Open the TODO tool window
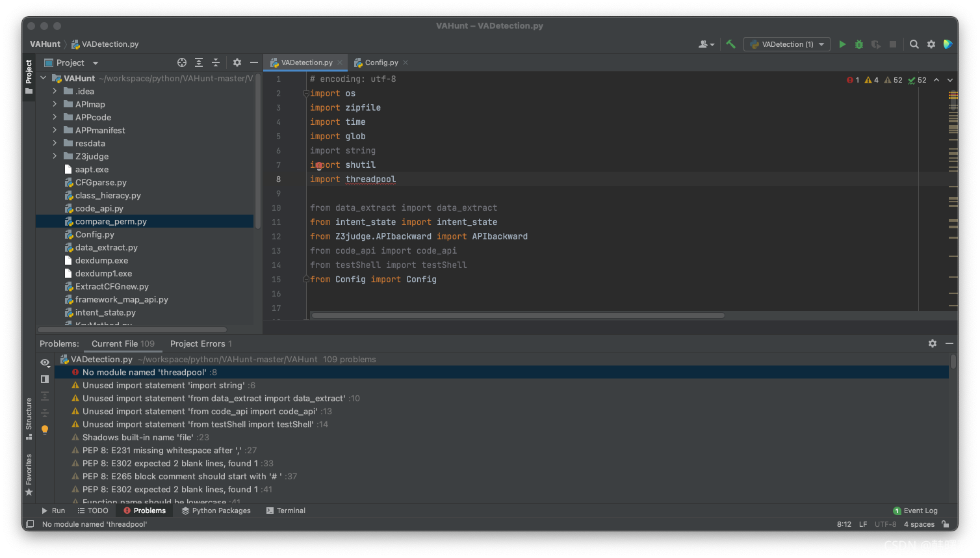Screen dimensions: 980x558 click(93, 511)
